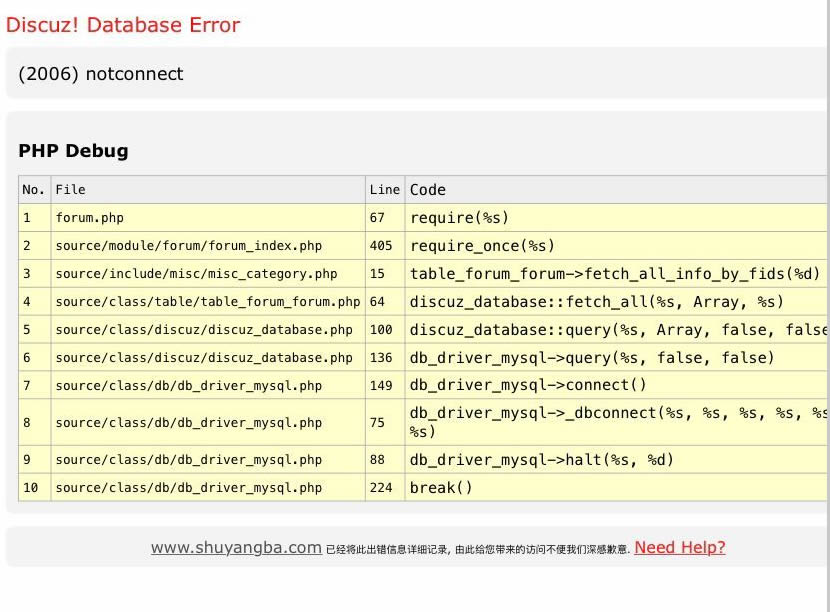830x612 pixels.
Task: Select the db_driver_mysql->_dbconnect code cell
Action: tap(617, 422)
